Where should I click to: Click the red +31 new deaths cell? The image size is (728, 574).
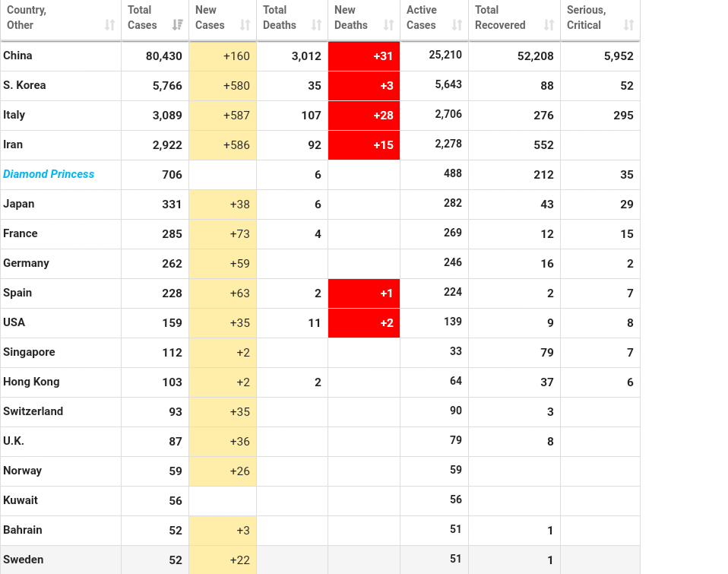[x=364, y=56]
